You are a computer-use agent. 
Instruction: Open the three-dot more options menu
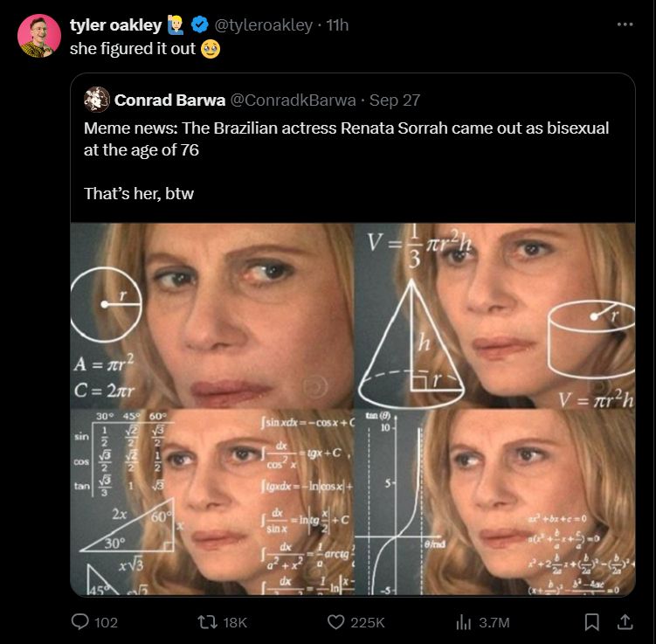(x=624, y=24)
